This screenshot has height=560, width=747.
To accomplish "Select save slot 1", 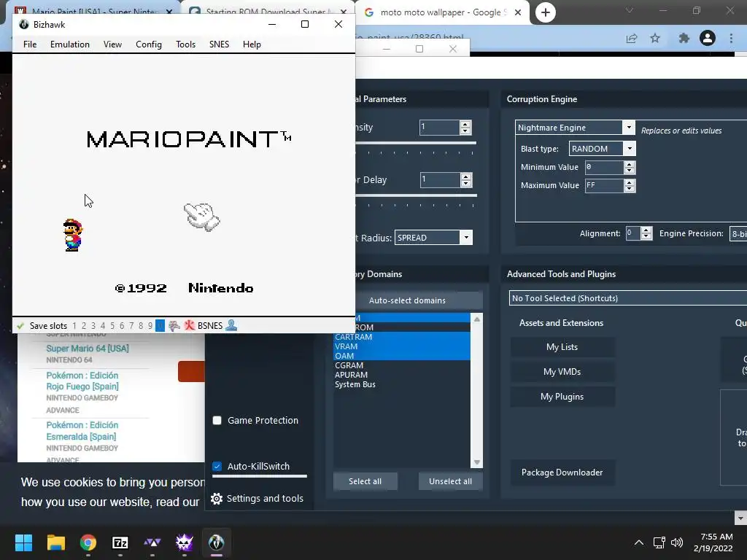I will (x=74, y=326).
